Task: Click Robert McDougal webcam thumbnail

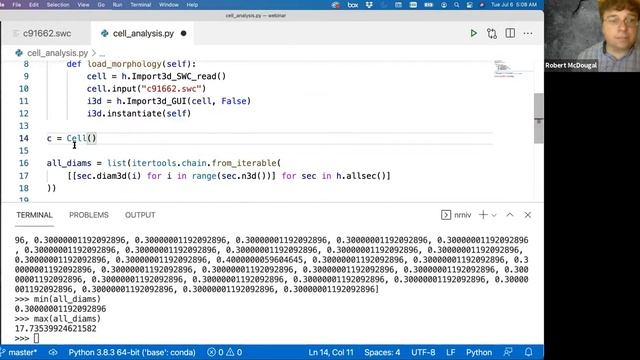Action: pos(592,36)
